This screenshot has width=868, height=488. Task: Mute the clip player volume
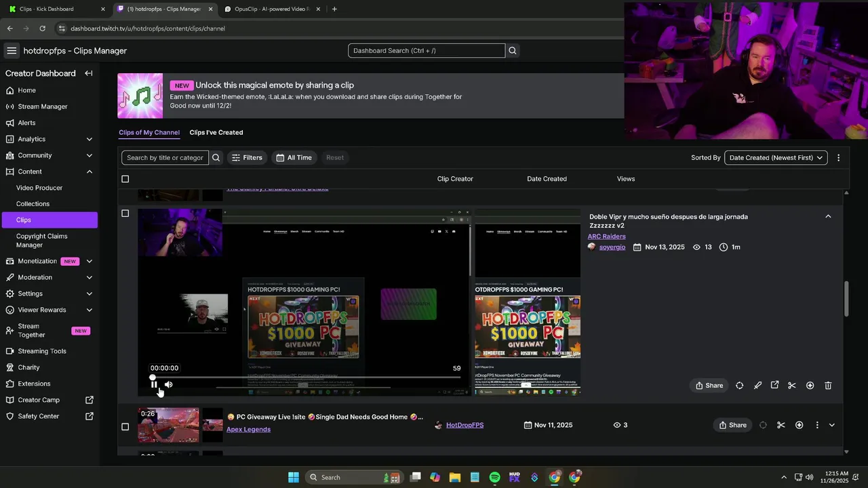pyautogui.click(x=168, y=384)
